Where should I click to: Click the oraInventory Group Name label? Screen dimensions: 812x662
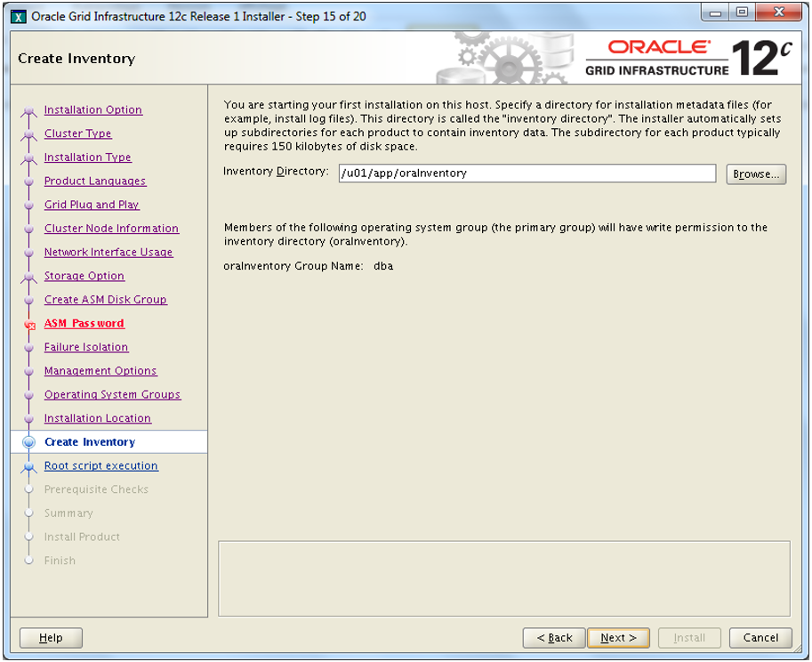coord(293,266)
